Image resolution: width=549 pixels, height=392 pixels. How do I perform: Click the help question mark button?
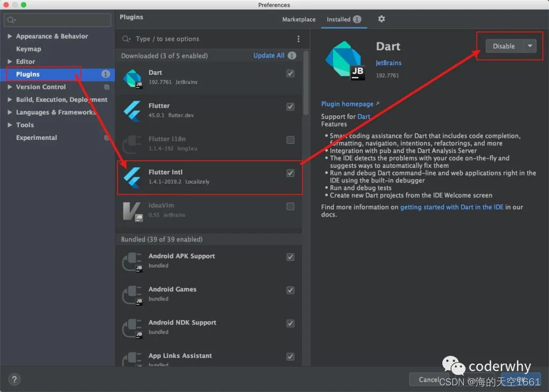coord(14,379)
